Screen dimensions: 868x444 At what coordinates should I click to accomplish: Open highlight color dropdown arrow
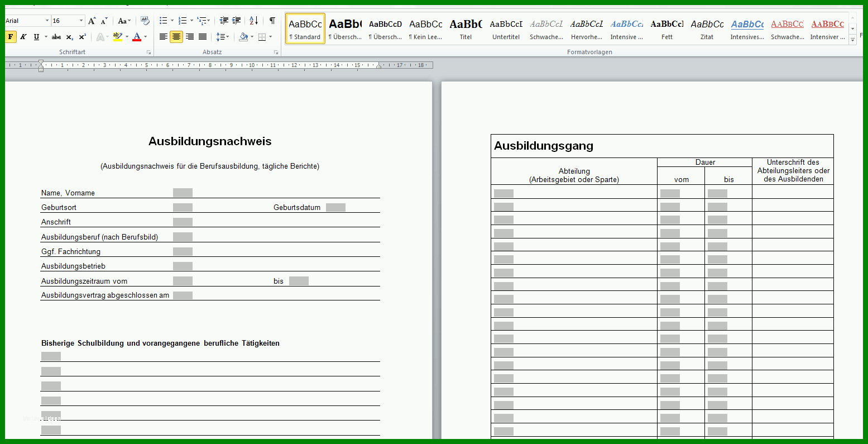pos(127,37)
